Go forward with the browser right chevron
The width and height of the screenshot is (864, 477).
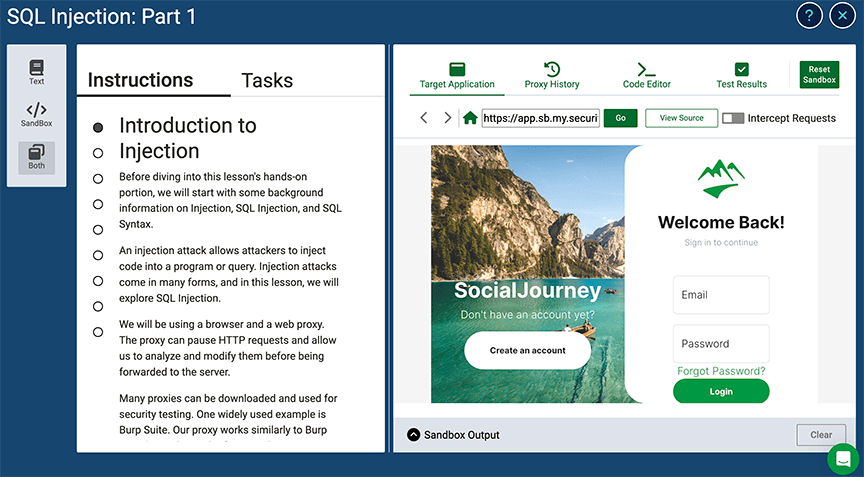[447, 118]
